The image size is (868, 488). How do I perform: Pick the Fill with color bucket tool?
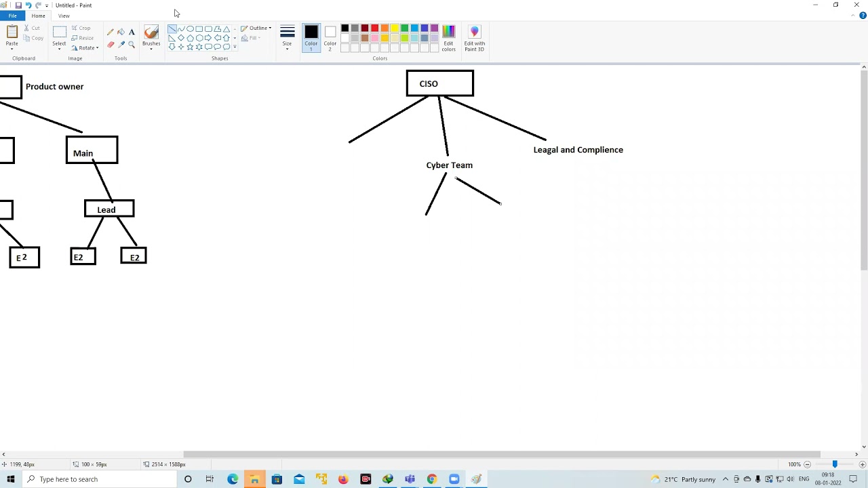point(121,32)
